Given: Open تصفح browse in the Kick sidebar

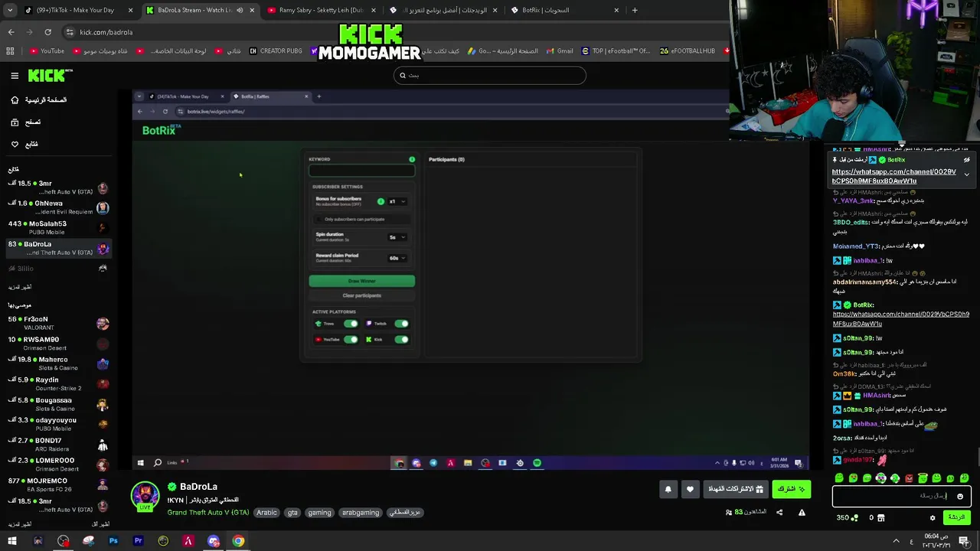Looking at the screenshot, I should [26, 122].
